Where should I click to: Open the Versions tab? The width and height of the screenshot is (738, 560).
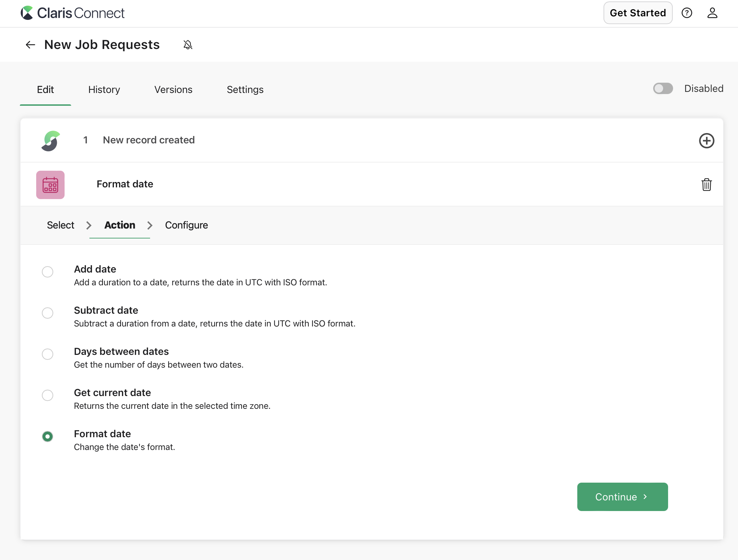coord(173,90)
